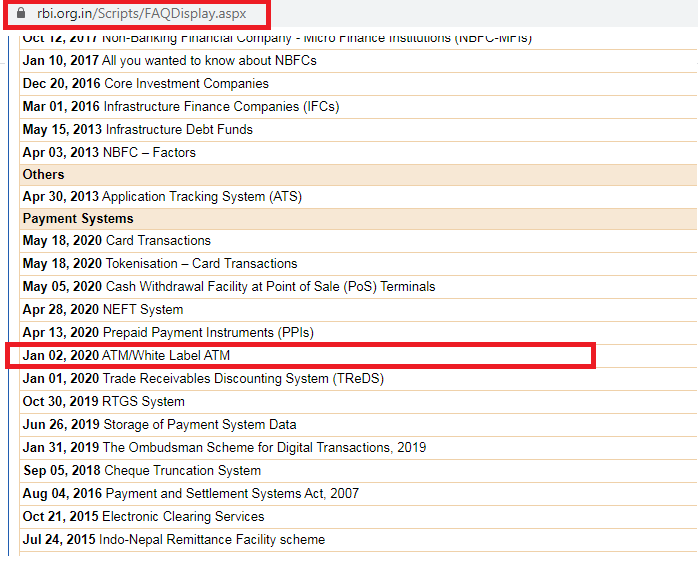Open Indo-Nepal Remittance Facility scheme FAQ
Image resolution: width=698 pixels, height=582 pixels.
click(x=212, y=540)
